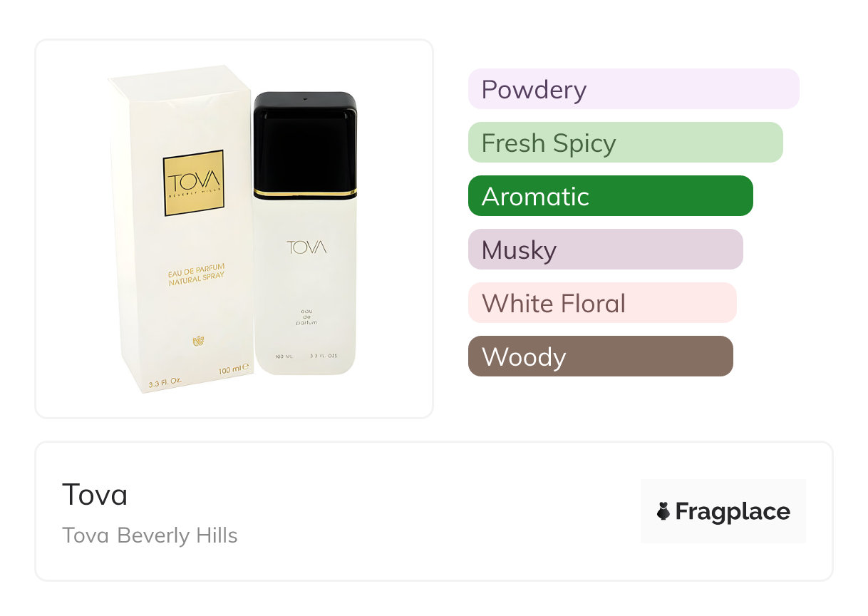Click 'eau de parfum' text on bottle
Viewport: 868px width, 616px height.
coord(306,316)
